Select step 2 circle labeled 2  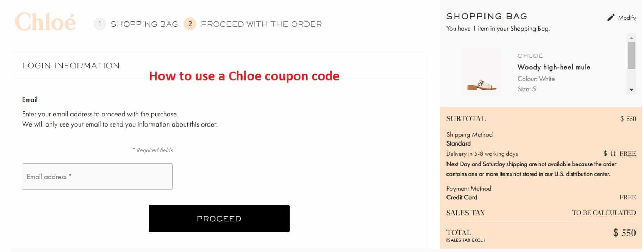pyautogui.click(x=189, y=24)
